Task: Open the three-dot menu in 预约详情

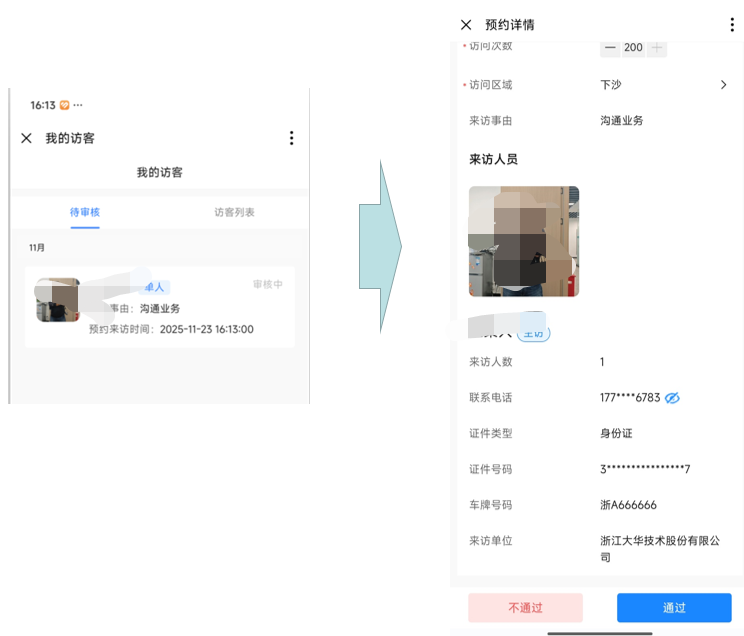Action: click(x=732, y=25)
